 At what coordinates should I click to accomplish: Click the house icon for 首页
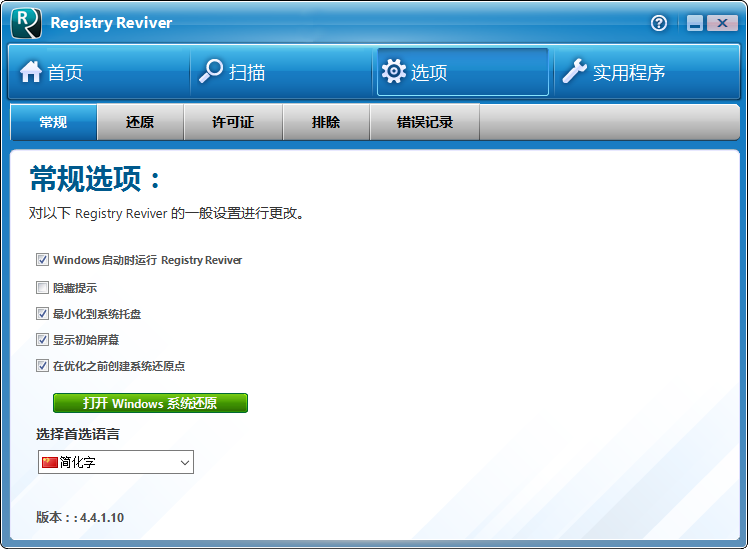point(31,72)
